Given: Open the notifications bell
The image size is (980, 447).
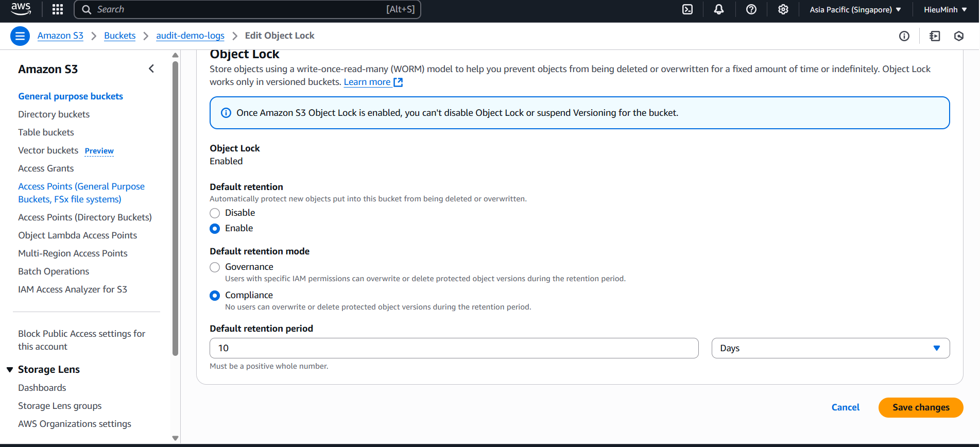Looking at the screenshot, I should coord(719,9).
